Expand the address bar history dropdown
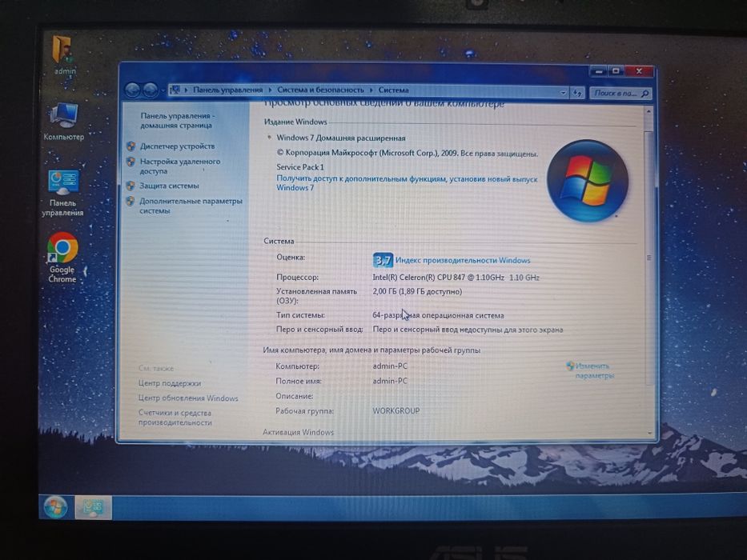Image resolution: width=747 pixels, height=560 pixels. pyautogui.click(x=563, y=92)
